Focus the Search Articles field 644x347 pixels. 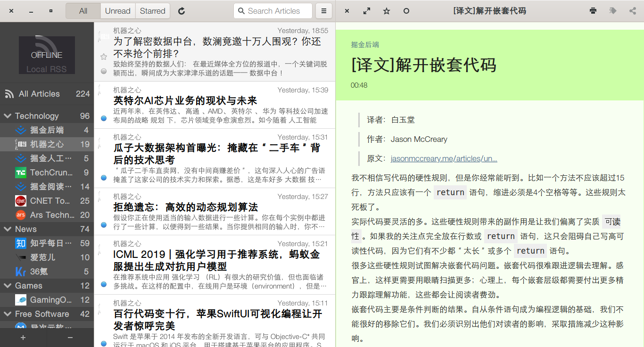click(273, 11)
